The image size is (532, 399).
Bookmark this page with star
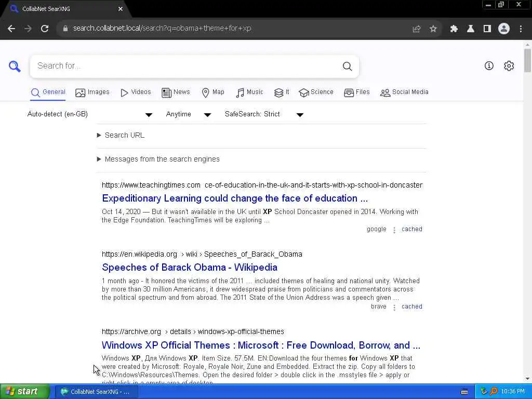(x=433, y=29)
